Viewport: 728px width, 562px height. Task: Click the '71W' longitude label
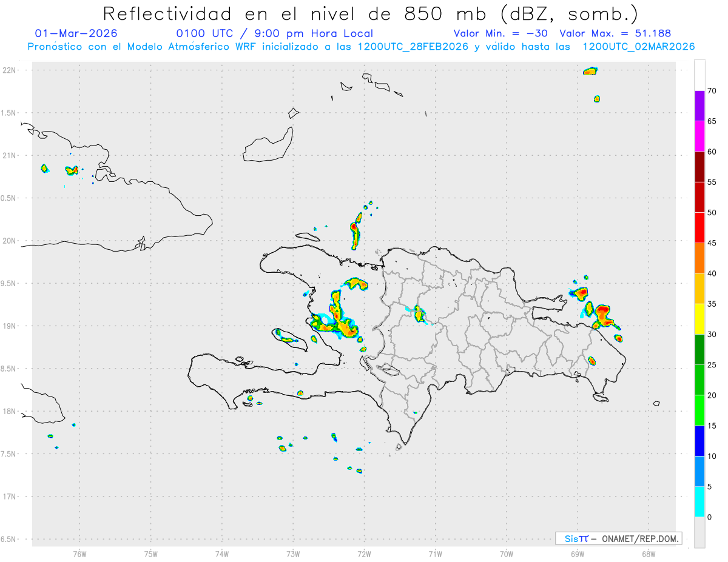click(435, 554)
